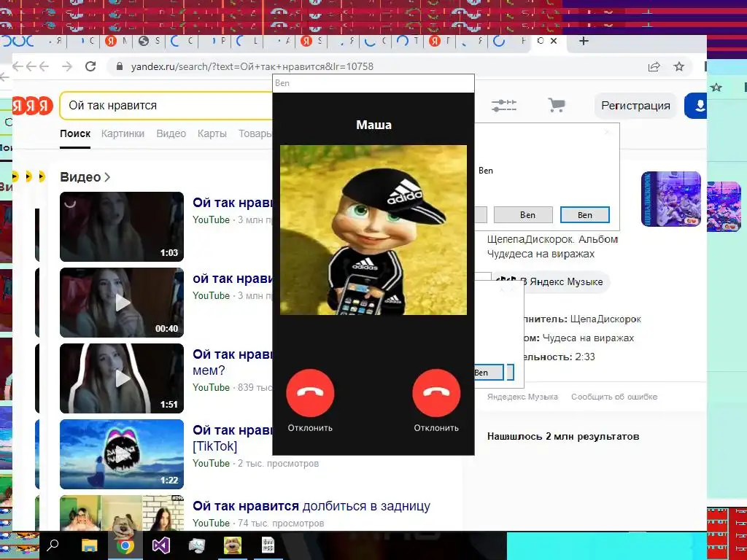Viewport: 747px width, 560px height.
Task: Click "Нашлось 2 млн результатов" text
Action: 563,437
